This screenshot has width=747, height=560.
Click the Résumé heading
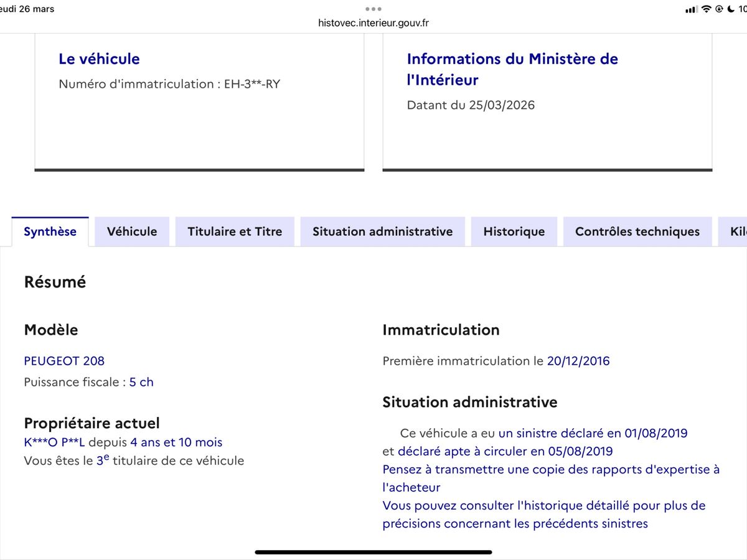pos(55,282)
